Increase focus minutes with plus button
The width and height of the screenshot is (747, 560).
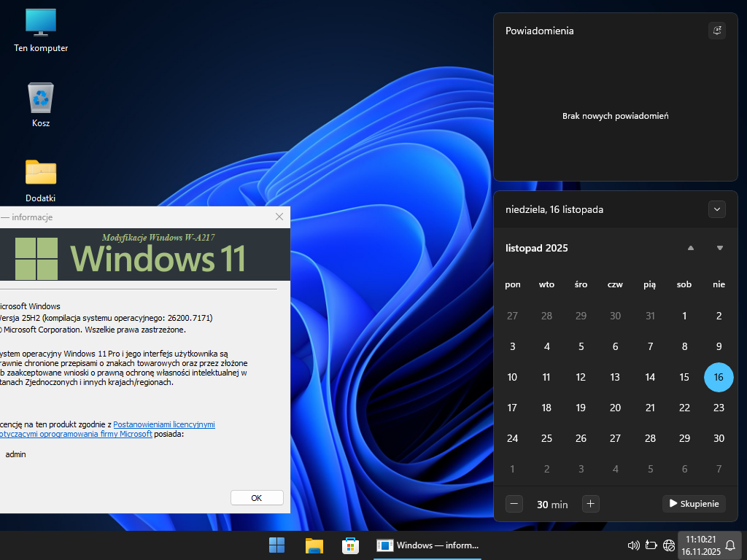[591, 503]
